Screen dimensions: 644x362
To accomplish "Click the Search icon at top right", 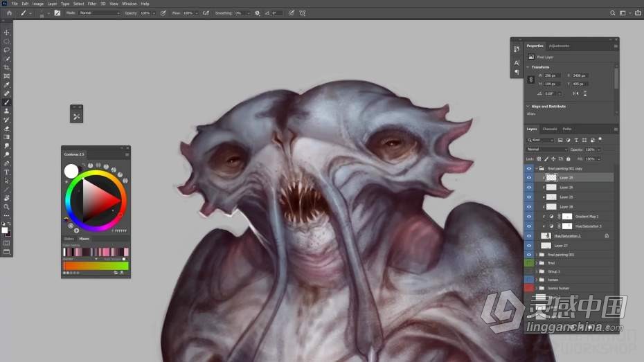I will pyautogui.click(x=612, y=13).
